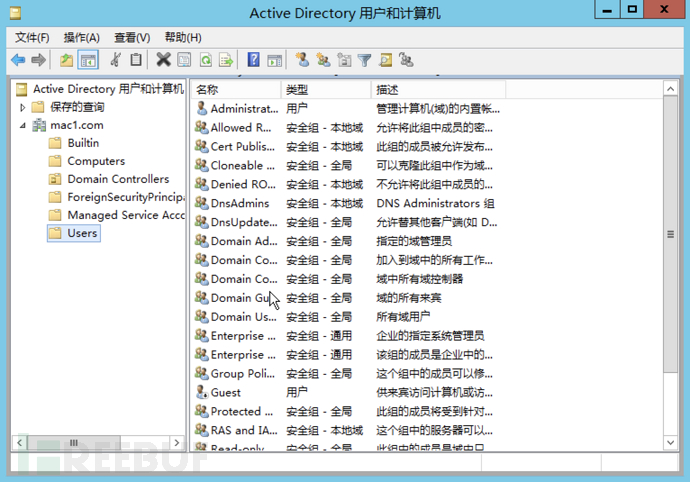Open the 查看(V) menu

pos(132,38)
